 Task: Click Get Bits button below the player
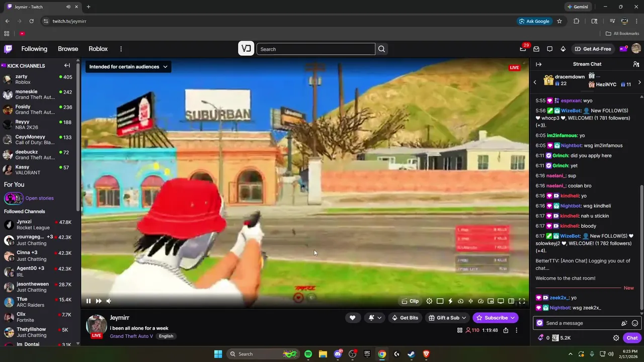(x=405, y=318)
